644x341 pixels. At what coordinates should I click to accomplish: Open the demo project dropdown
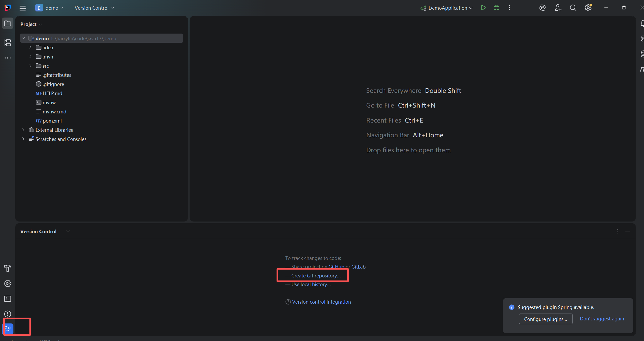tap(50, 8)
